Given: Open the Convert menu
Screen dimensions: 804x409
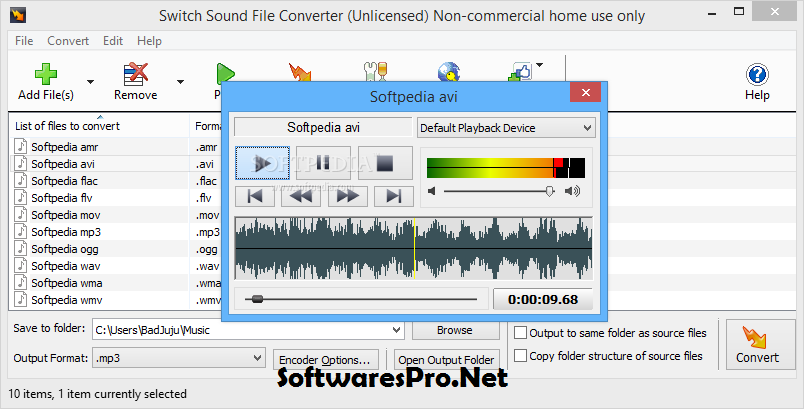Looking at the screenshot, I should click(68, 40).
